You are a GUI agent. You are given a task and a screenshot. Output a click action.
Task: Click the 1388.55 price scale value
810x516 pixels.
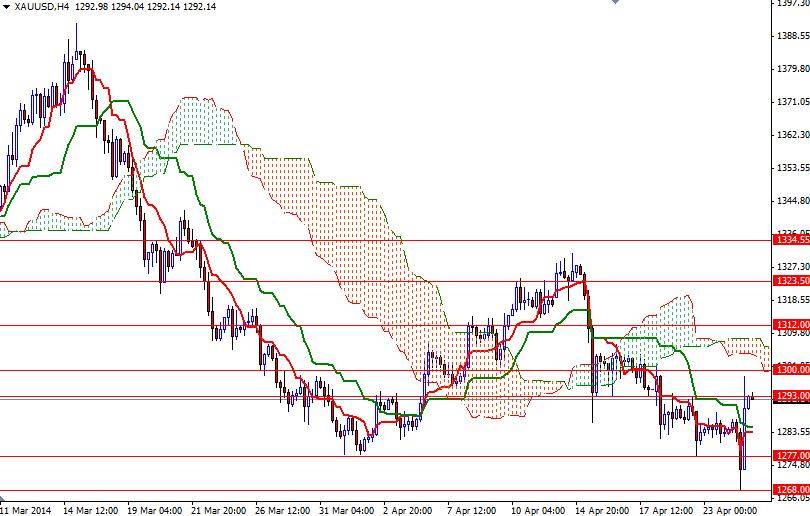pyautogui.click(x=793, y=36)
